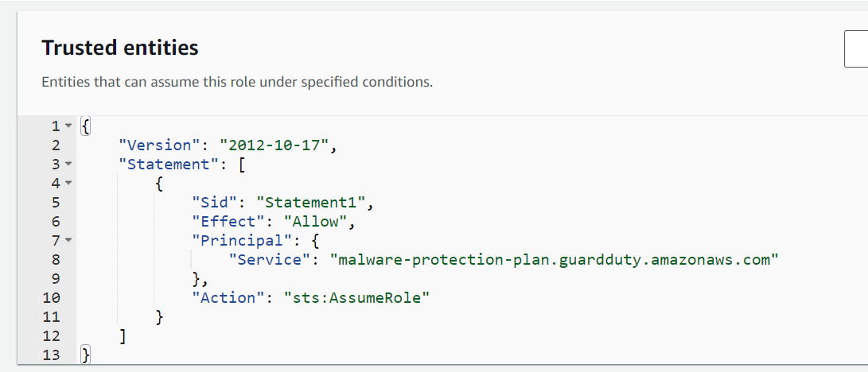Click the Trusted entities heading

pos(120,48)
